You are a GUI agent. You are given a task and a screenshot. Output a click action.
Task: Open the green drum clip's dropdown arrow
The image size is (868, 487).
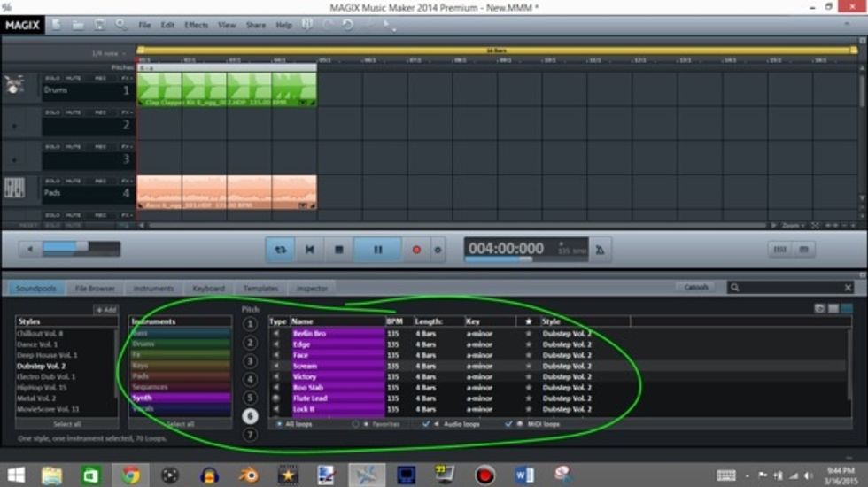point(303,103)
